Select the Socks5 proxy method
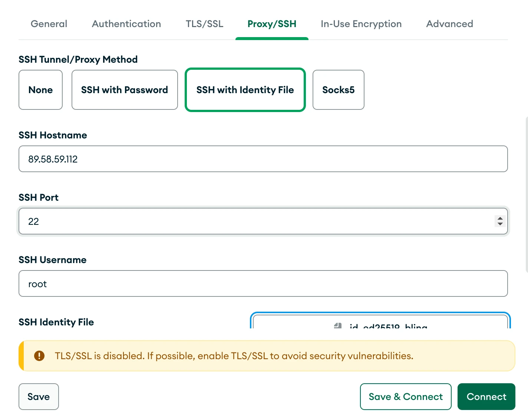The height and width of the screenshot is (420, 528). click(338, 90)
